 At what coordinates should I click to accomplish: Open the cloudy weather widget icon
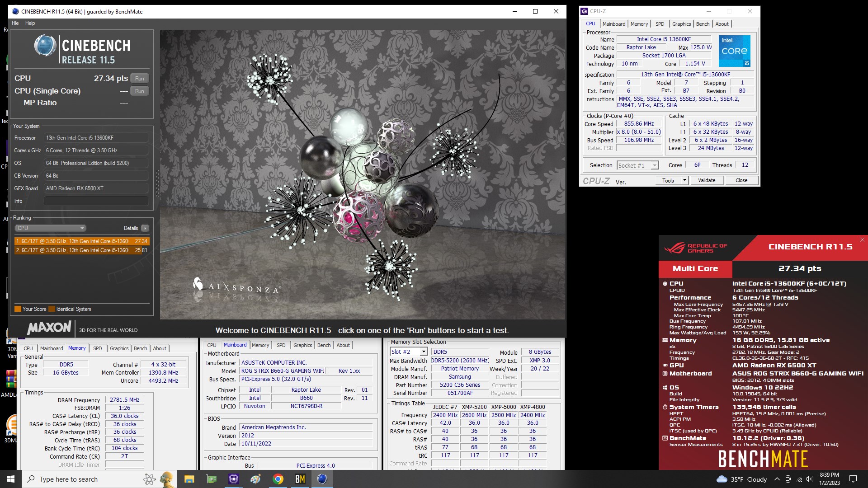click(722, 479)
